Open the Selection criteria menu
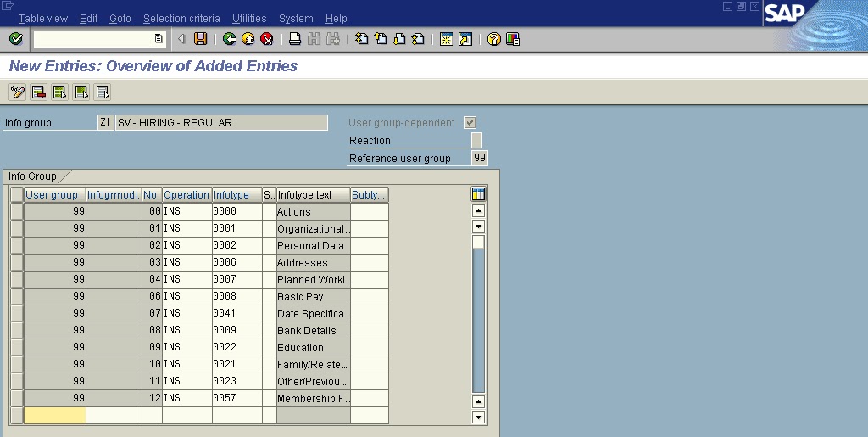 (181, 19)
